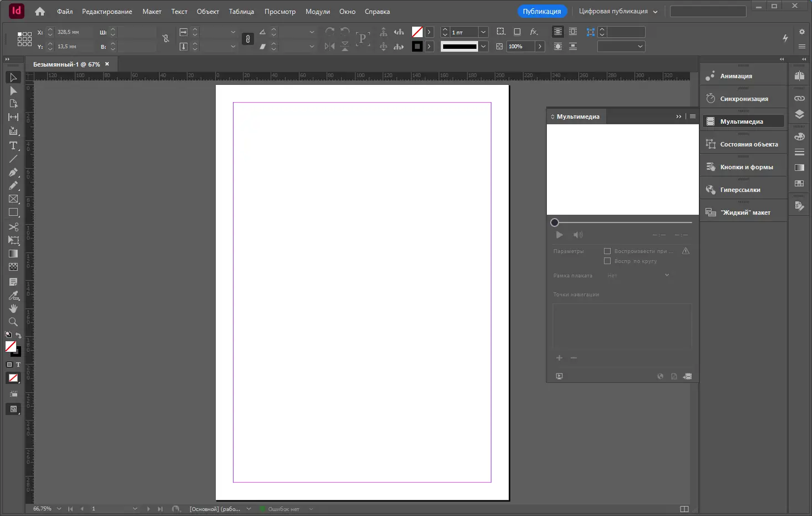Swap fill and stroke colors

click(18, 335)
